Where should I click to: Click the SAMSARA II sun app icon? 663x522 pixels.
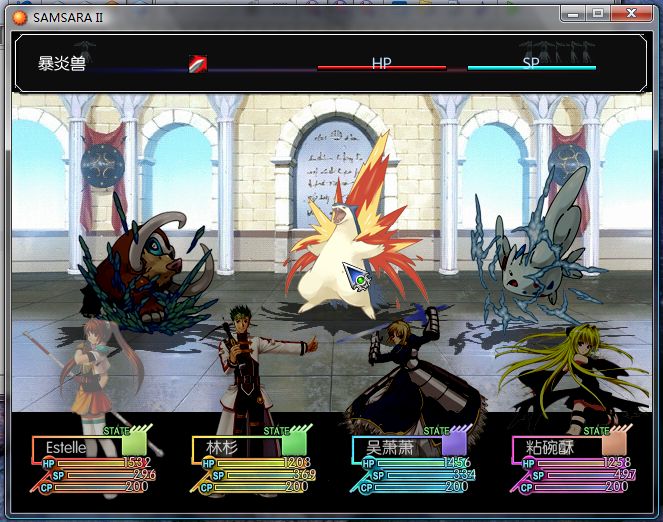click(x=19, y=17)
